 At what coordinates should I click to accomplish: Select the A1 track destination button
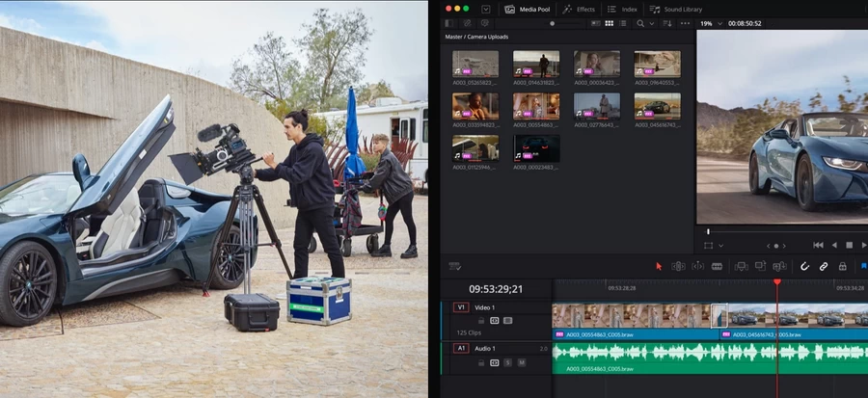(x=461, y=348)
